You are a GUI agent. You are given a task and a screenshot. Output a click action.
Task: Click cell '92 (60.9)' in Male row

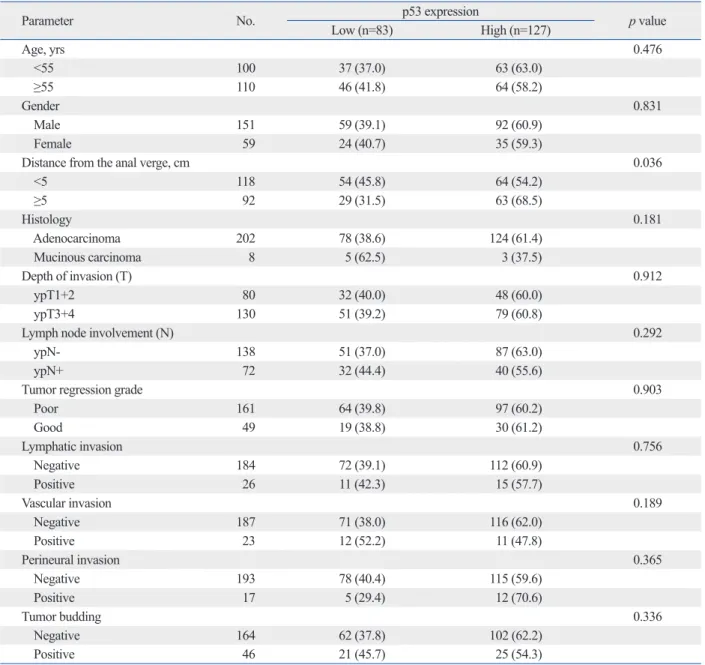(518, 125)
